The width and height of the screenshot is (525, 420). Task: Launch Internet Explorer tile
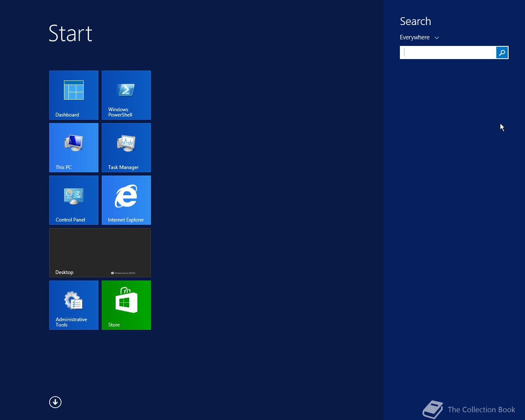[x=126, y=200]
